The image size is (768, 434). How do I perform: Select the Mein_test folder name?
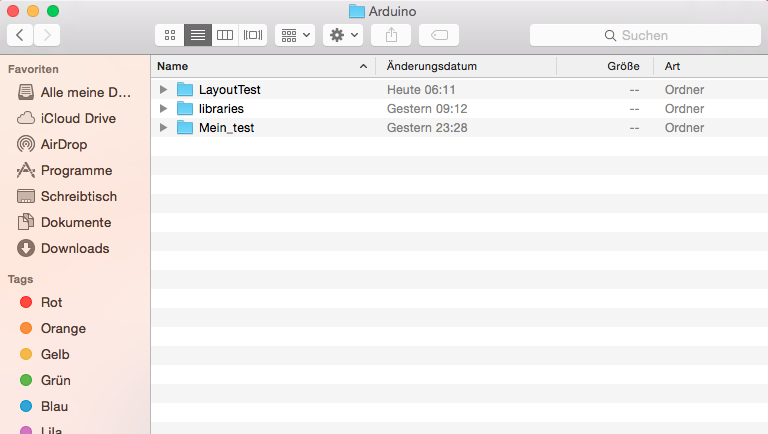pyautogui.click(x=226, y=128)
